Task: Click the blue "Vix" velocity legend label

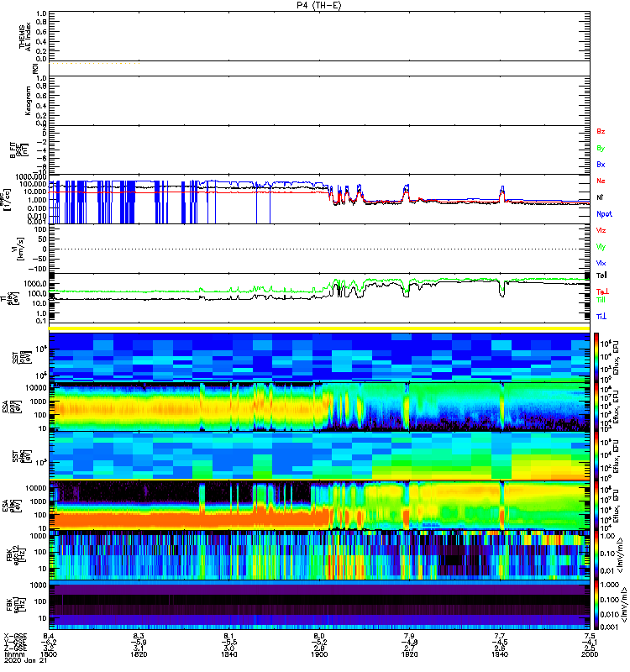Action: [x=601, y=263]
